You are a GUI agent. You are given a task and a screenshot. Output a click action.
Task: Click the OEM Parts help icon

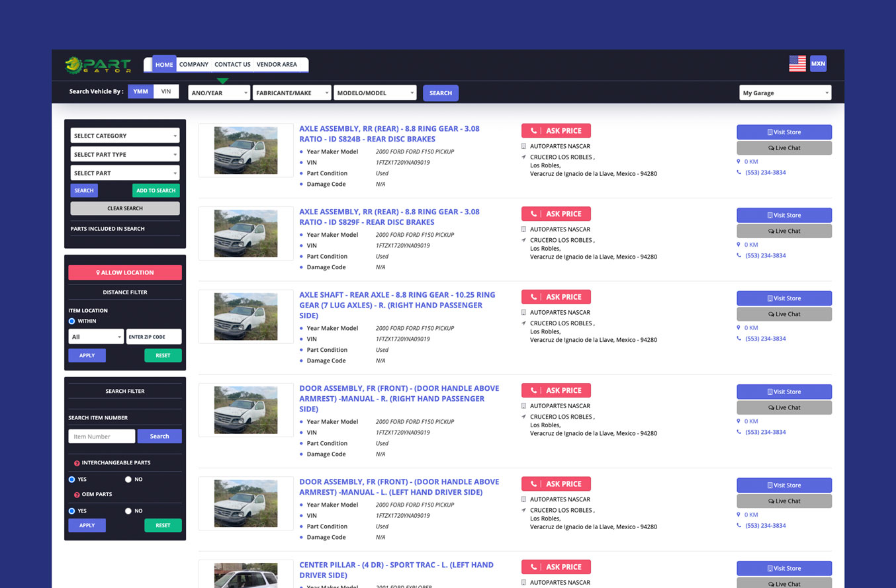tap(77, 495)
